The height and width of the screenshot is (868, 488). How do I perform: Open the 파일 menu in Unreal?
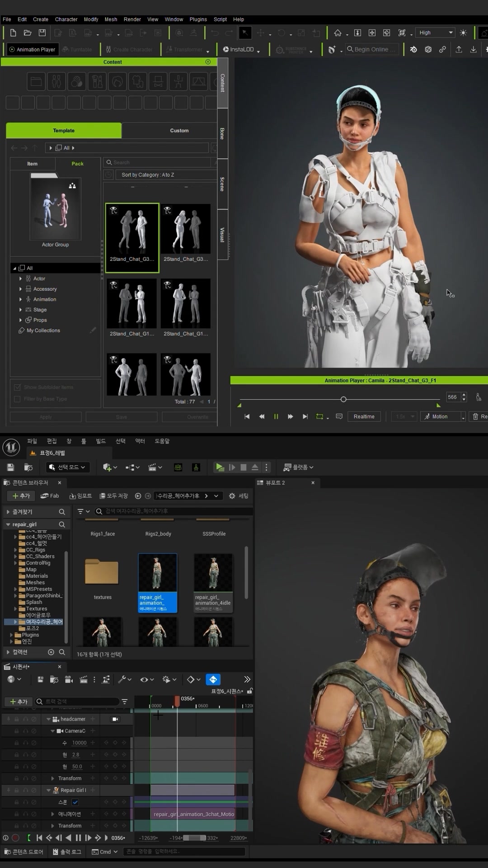pos(32,441)
